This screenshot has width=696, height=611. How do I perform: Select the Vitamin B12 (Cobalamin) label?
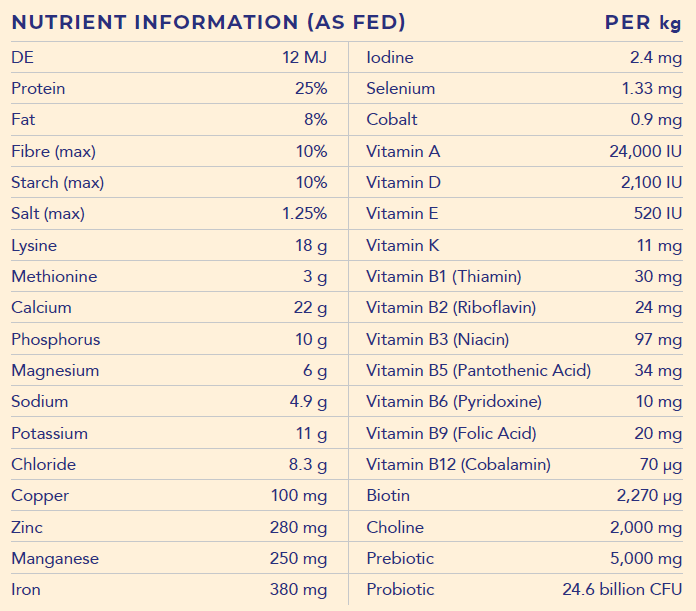(458, 465)
